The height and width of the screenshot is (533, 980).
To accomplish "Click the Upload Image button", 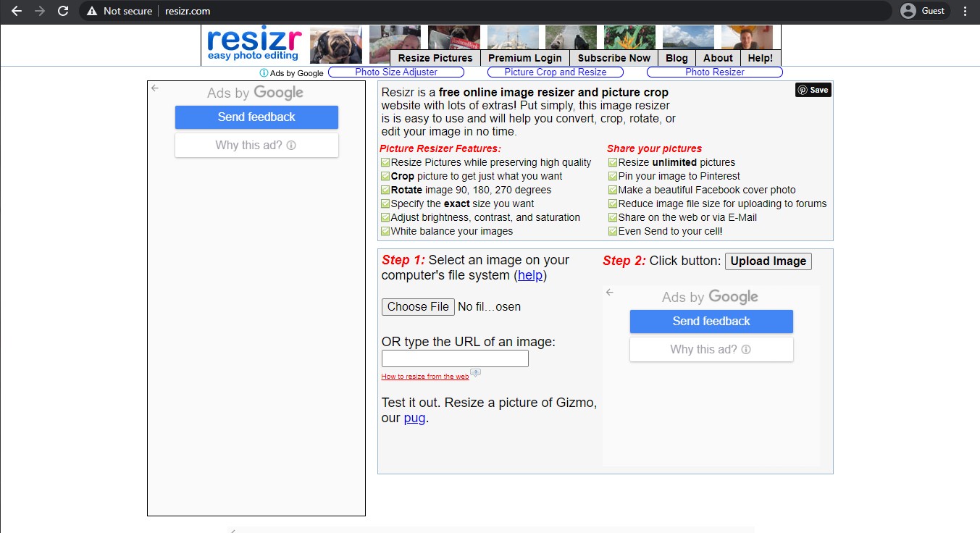I will coord(768,261).
